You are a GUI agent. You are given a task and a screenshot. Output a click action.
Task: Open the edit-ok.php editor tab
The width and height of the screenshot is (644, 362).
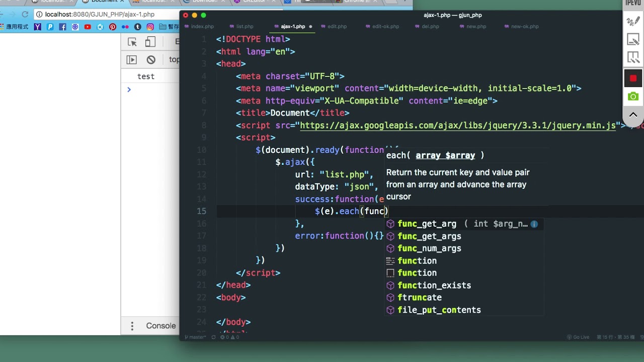point(382,26)
